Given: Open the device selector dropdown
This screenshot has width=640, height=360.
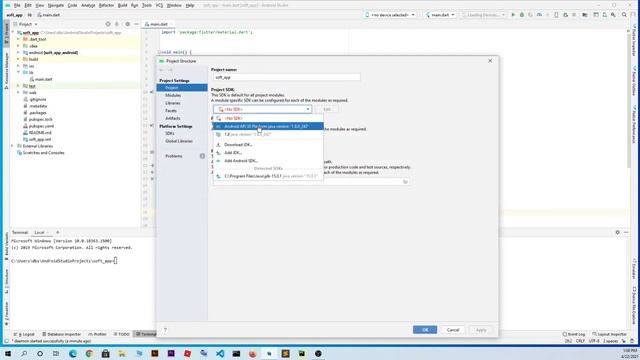Looking at the screenshot, I should (x=390, y=15).
